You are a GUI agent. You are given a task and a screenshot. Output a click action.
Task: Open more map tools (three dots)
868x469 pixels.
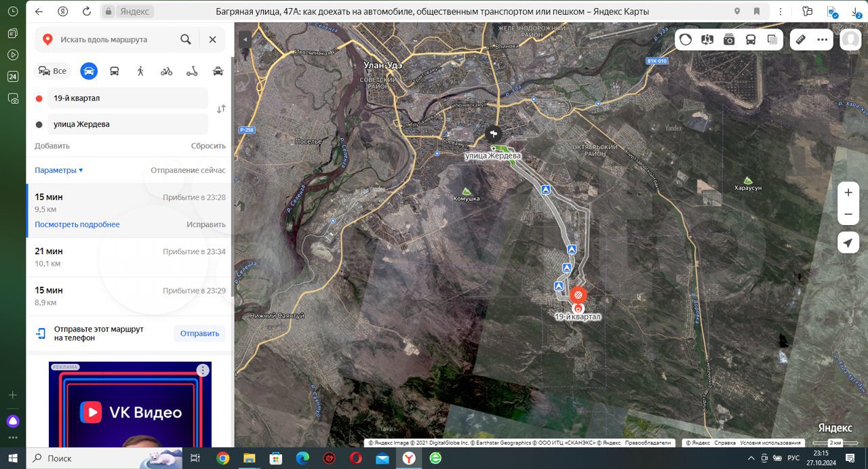823,39
